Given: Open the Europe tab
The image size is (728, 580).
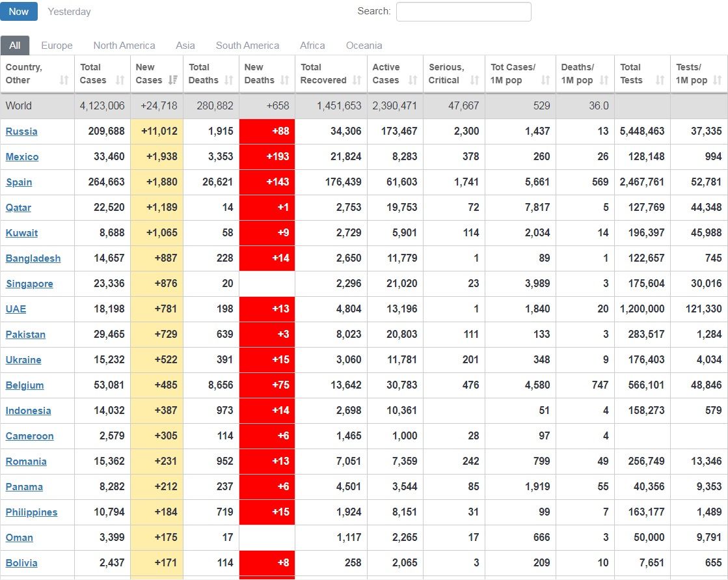Looking at the screenshot, I should click(x=57, y=46).
